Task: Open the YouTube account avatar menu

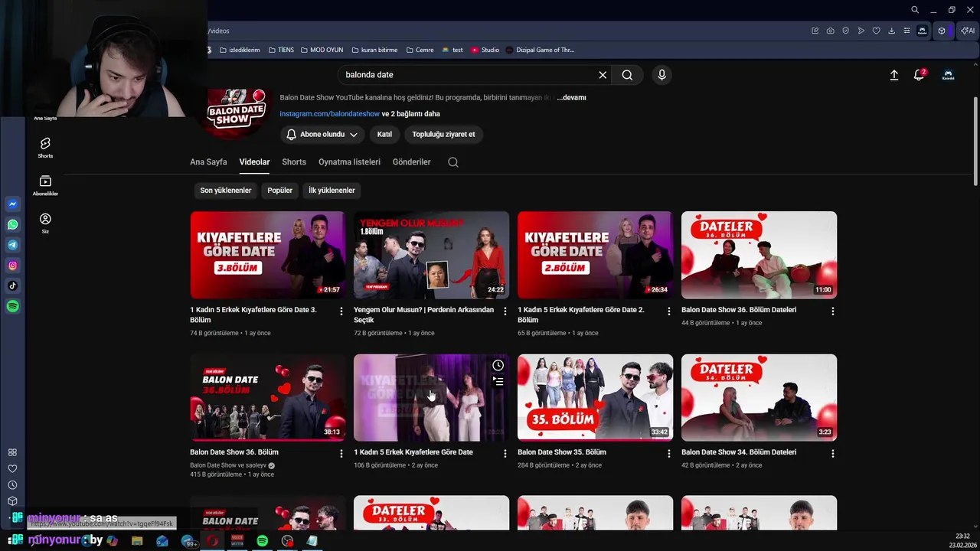Action: (x=948, y=75)
